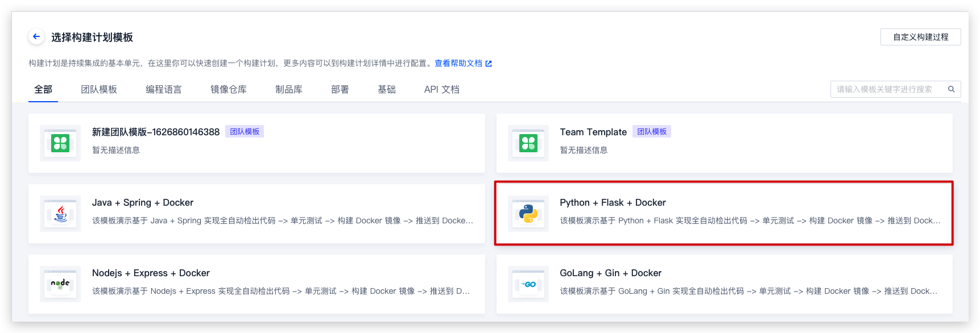This screenshot has width=980, height=333.
Task: Click the 新建团队模版 clover template icon
Action: tap(60, 143)
